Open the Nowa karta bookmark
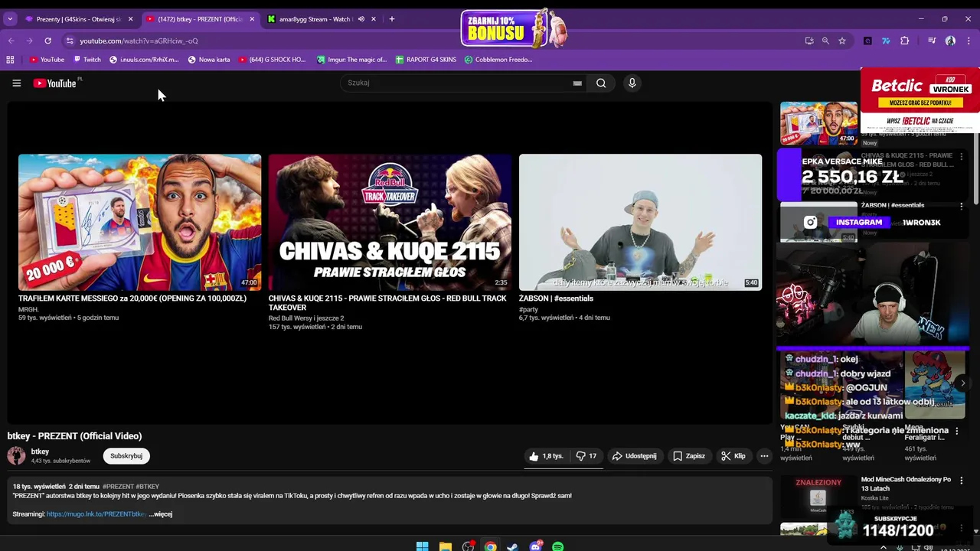The image size is (980, 551). pos(209,59)
